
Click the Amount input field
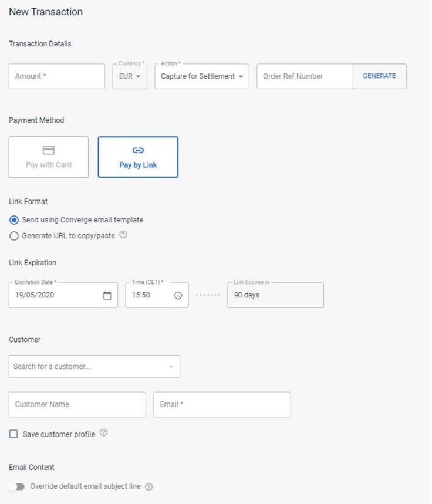(57, 76)
